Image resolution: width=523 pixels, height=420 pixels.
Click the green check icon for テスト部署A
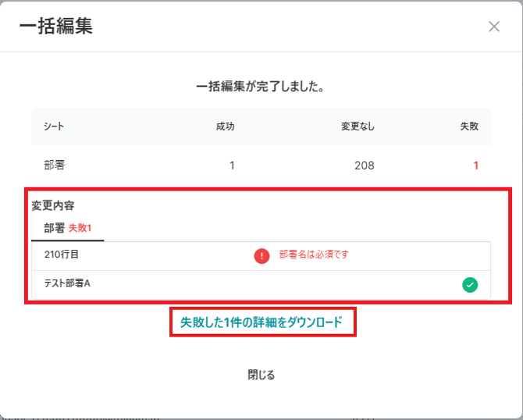[x=470, y=285]
